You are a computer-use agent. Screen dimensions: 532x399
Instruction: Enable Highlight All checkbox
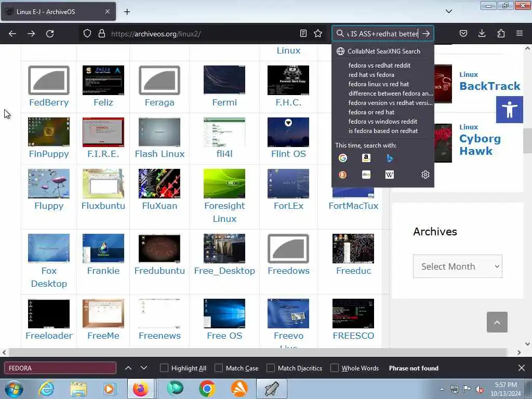(164, 368)
